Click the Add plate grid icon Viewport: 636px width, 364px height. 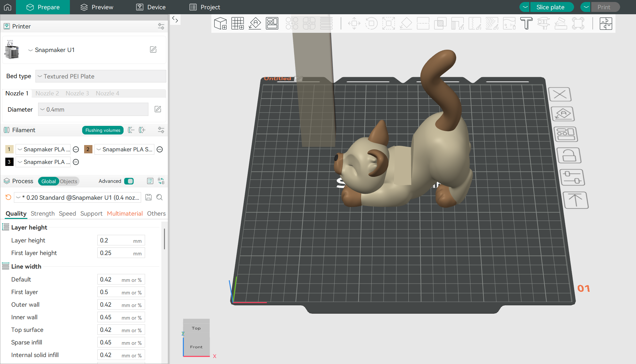pos(238,24)
